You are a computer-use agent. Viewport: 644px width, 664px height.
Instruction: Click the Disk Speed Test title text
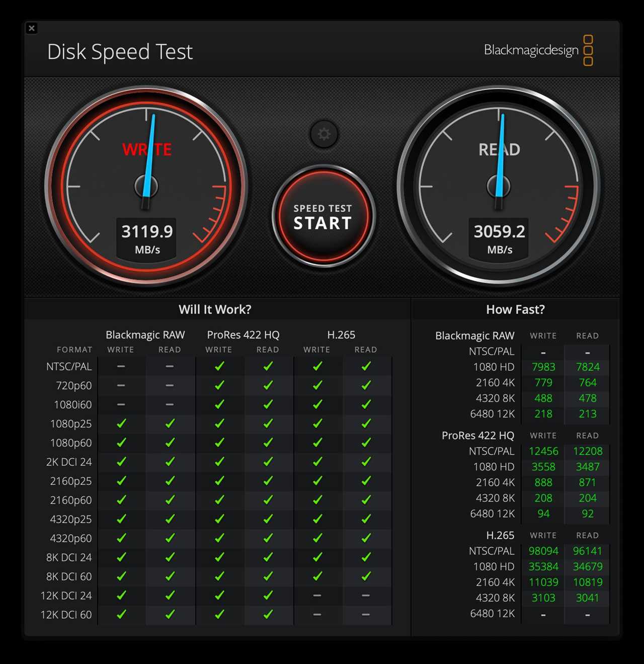120,52
